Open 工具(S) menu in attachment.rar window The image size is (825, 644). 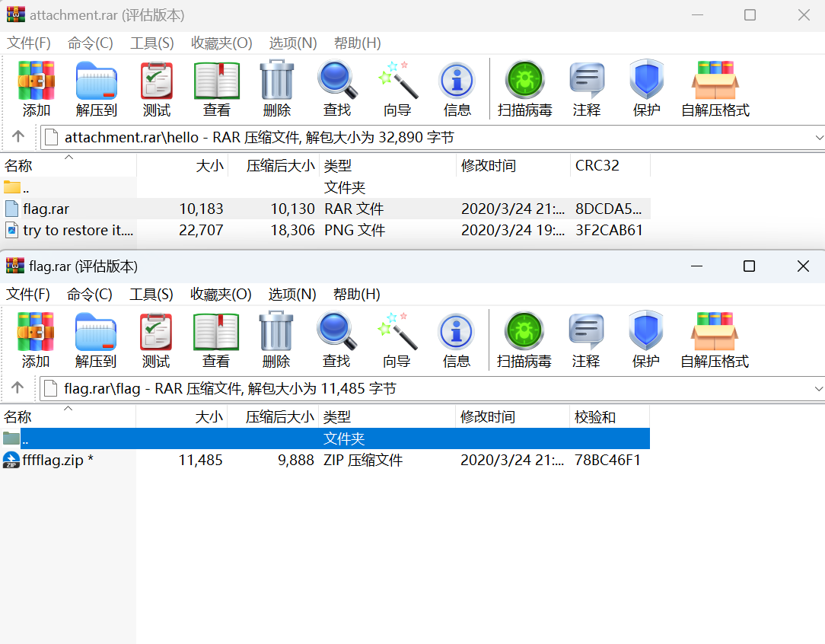tap(152, 43)
